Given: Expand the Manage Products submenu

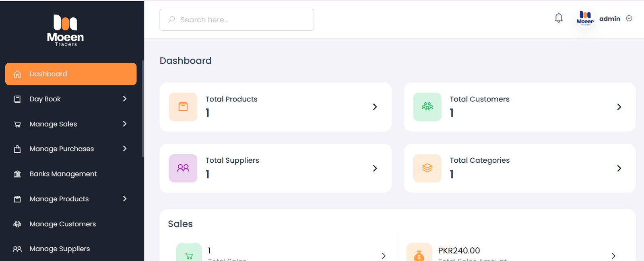Looking at the screenshot, I should [x=125, y=199].
